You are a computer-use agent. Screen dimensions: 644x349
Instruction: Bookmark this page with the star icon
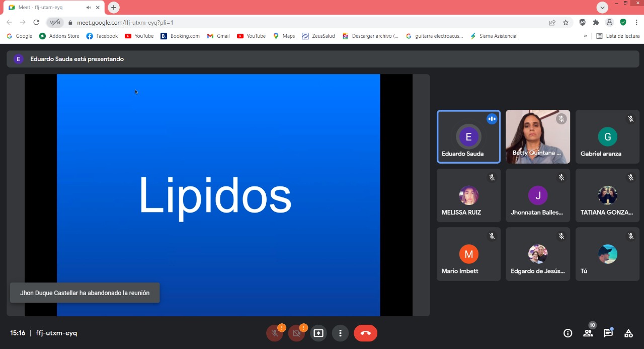click(566, 22)
